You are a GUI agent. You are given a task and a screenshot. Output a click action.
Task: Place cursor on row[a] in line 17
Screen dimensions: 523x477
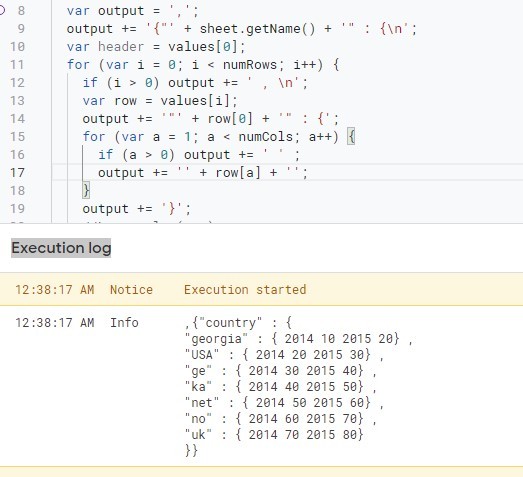tap(238, 173)
